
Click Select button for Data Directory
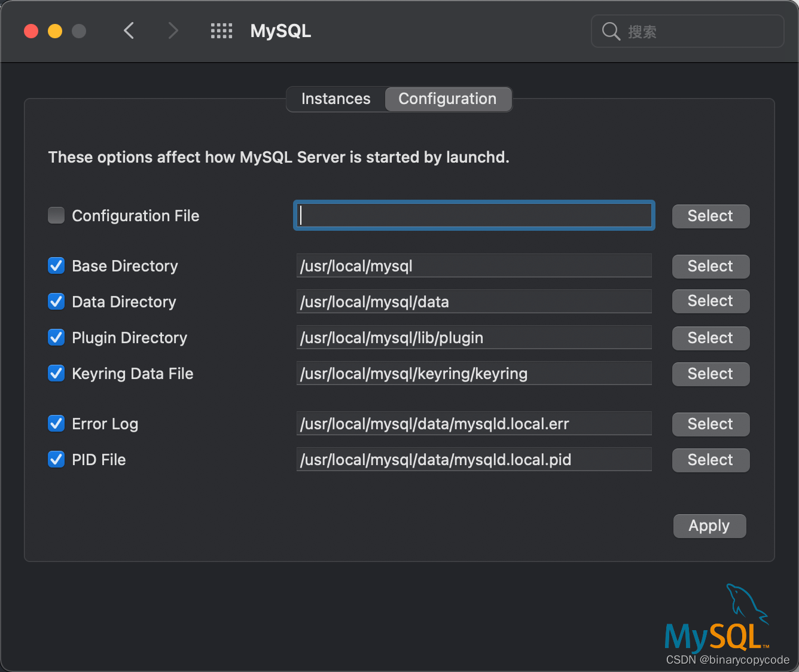point(710,301)
